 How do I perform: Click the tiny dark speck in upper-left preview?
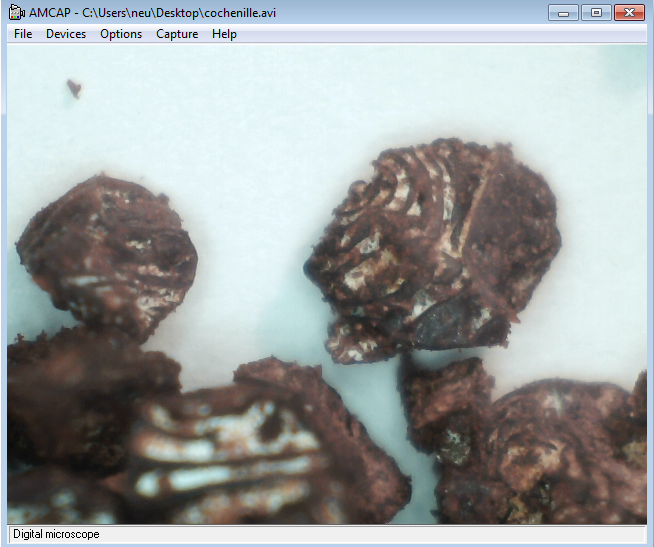tap(74, 89)
